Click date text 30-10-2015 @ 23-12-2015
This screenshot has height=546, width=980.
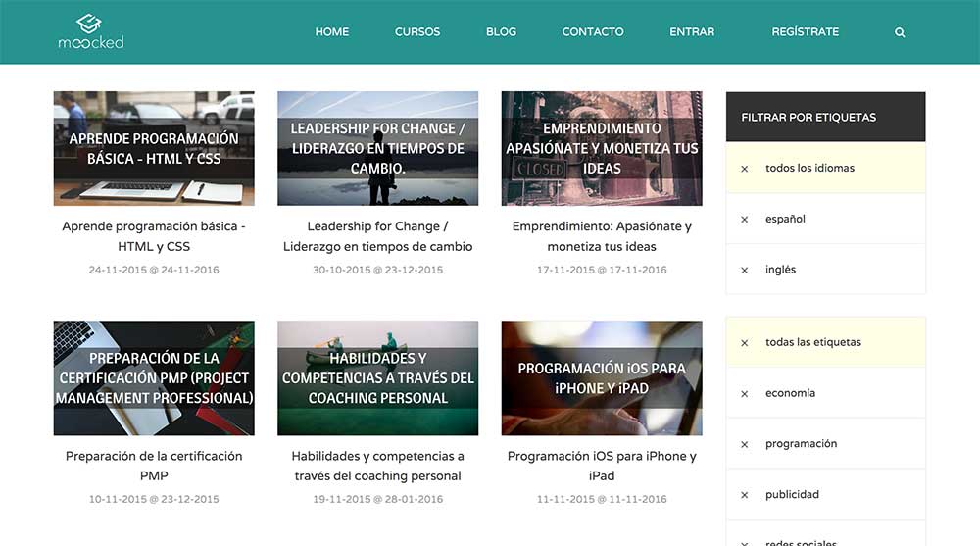coord(377,270)
